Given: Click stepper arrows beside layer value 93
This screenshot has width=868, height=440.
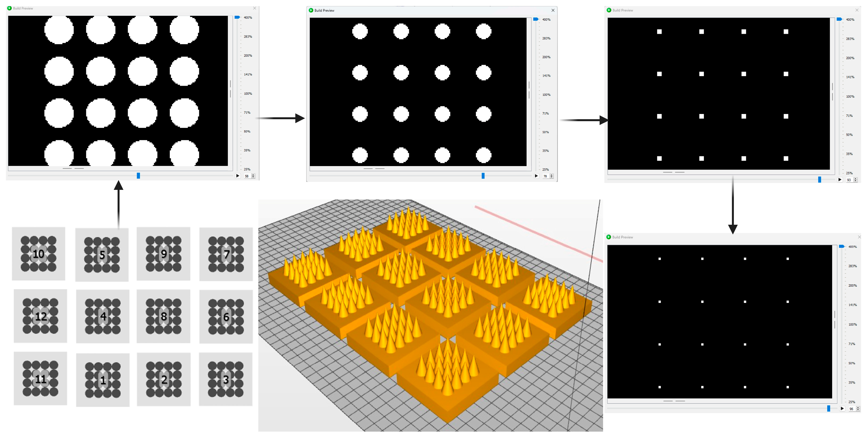Looking at the screenshot, I should 855,180.
